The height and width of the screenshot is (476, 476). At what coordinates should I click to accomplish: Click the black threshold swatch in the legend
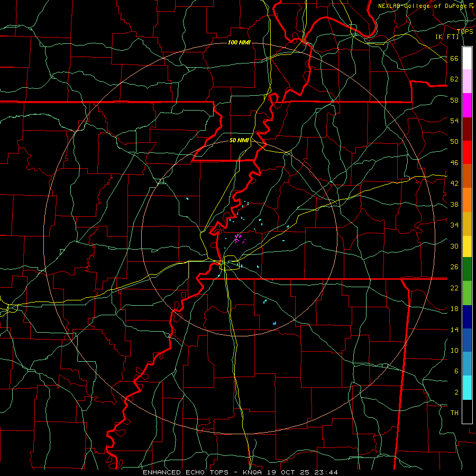(467, 411)
